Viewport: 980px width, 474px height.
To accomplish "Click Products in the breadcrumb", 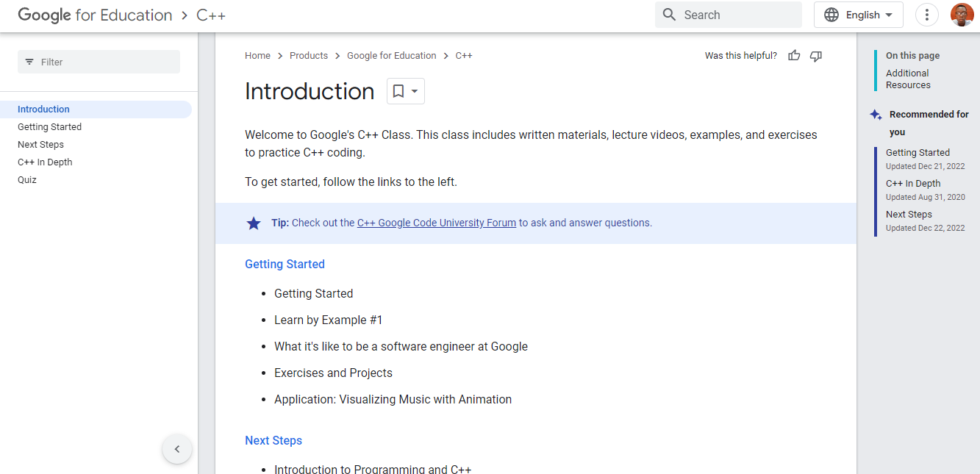I will pos(309,56).
